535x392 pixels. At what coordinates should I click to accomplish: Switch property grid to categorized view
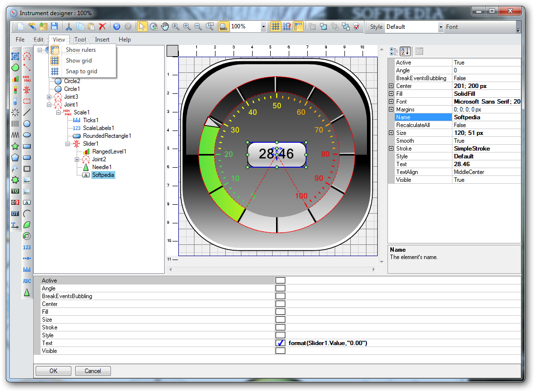click(x=394, y=51)
